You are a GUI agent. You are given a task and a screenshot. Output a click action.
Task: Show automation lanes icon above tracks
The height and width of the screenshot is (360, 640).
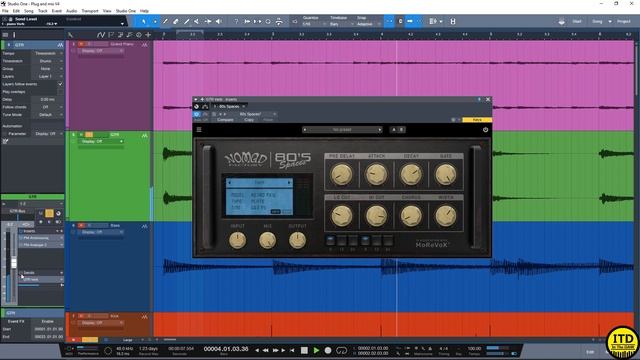pyautogui.click(x=101, y=35)
